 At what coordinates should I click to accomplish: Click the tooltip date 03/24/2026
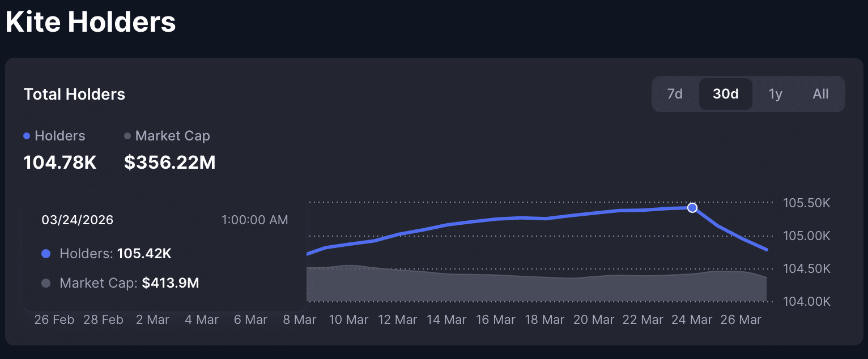(x=78, y=220)
